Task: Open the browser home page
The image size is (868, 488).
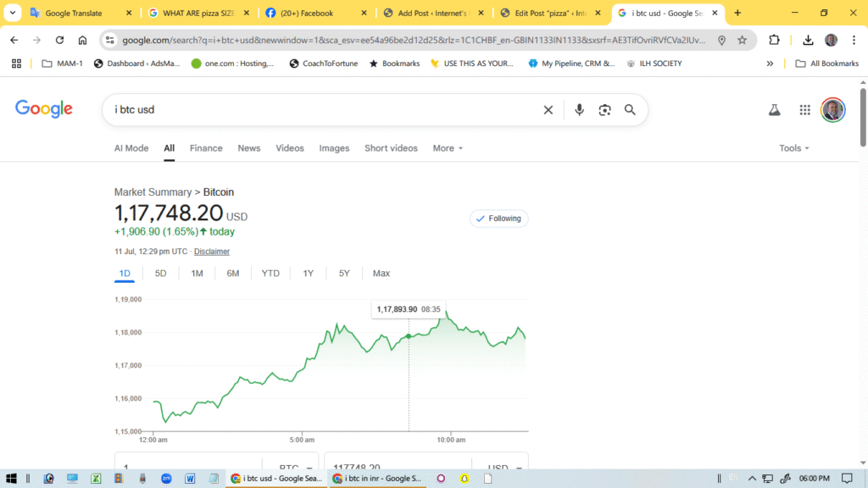Action: (82, 40)
